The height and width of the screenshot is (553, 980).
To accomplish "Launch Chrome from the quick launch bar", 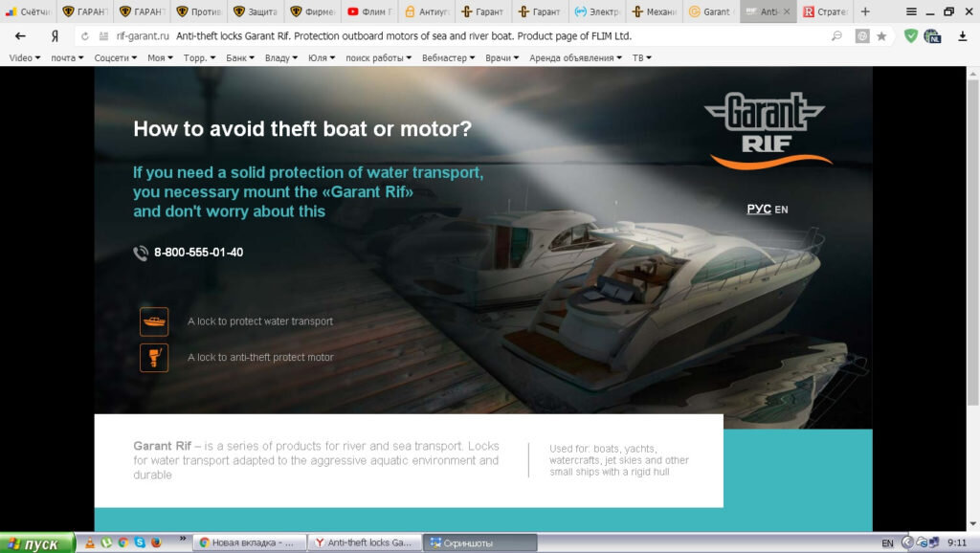I will pyautogui.click(x=123, y=542).
